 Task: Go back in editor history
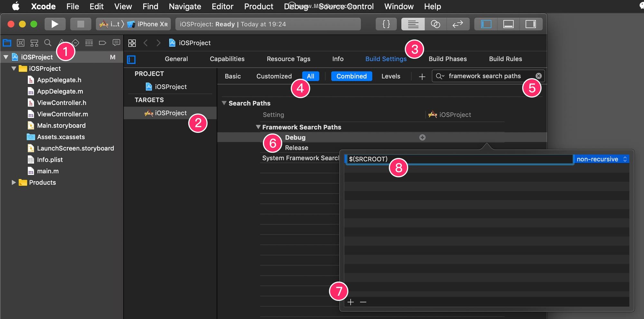click(146, 43)
